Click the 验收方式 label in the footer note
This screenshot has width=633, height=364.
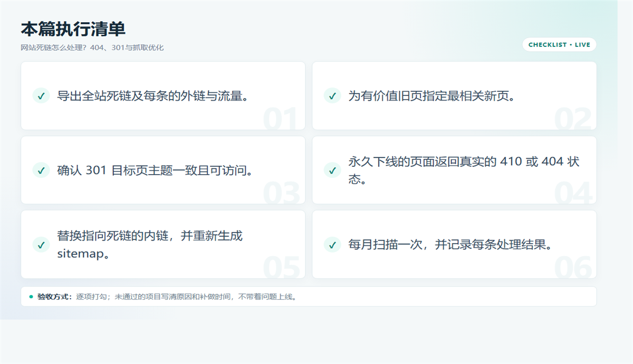click(55, 296)
